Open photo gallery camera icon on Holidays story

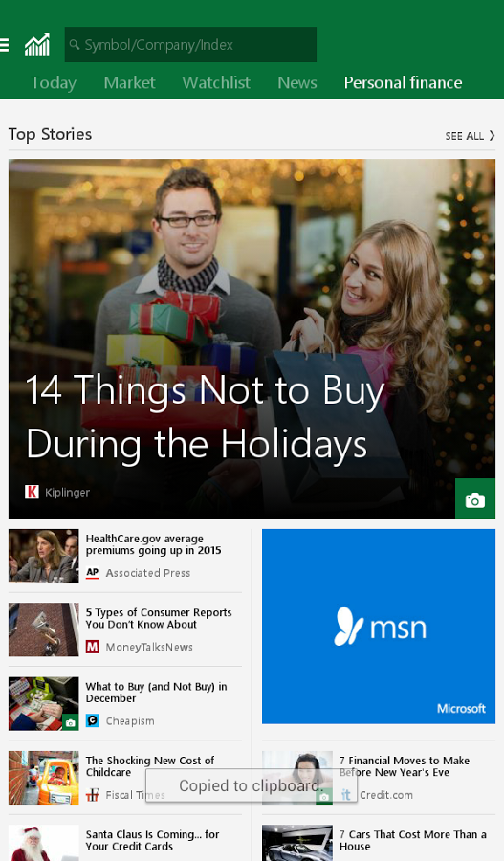click(x=475, y=498)
